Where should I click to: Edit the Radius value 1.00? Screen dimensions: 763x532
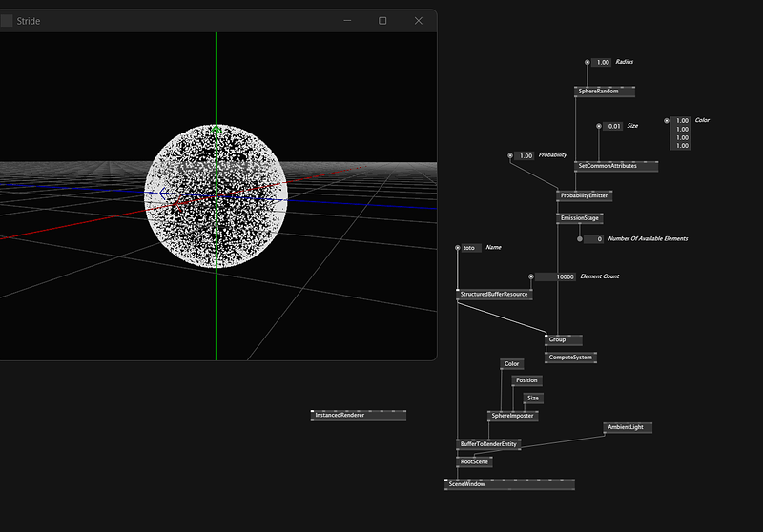[x=602, y=63]
